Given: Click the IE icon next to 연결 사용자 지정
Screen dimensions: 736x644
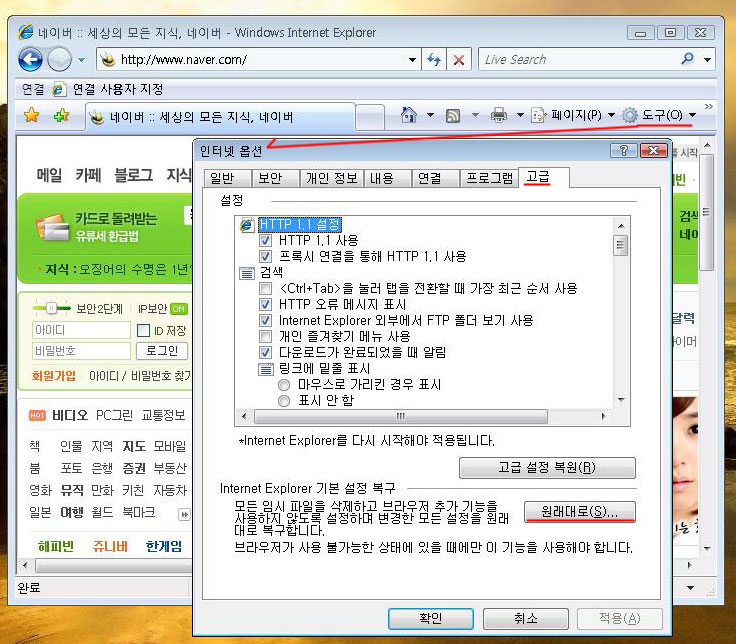Looking at the screenshot, I should [x=59, y=89].
